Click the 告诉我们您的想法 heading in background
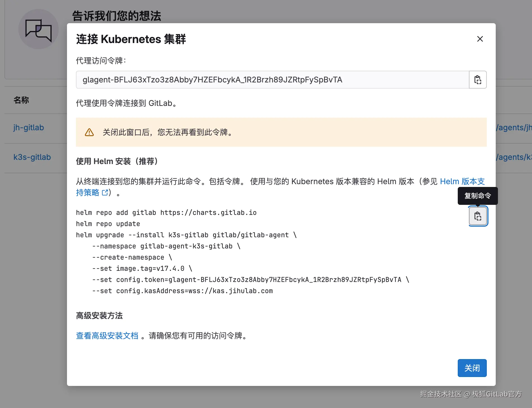The width and height of the screenshot is (532, 408). 117,16
